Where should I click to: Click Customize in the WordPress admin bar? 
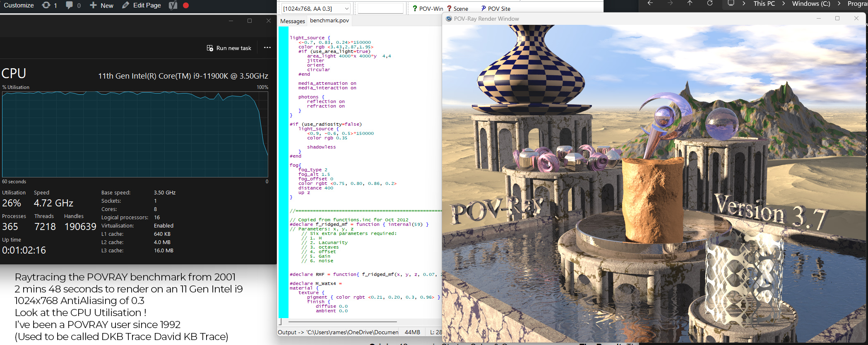(19, 5)
